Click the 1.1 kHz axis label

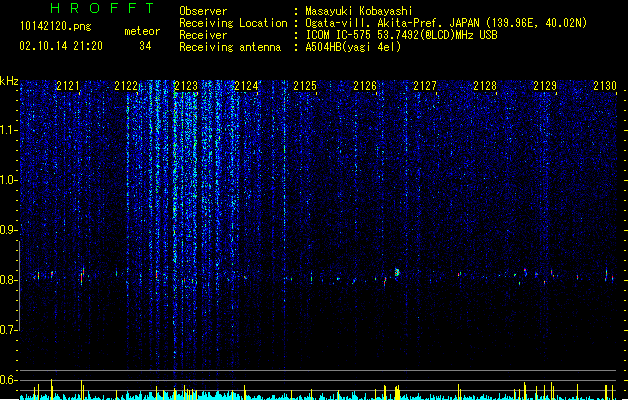(9, 130)
